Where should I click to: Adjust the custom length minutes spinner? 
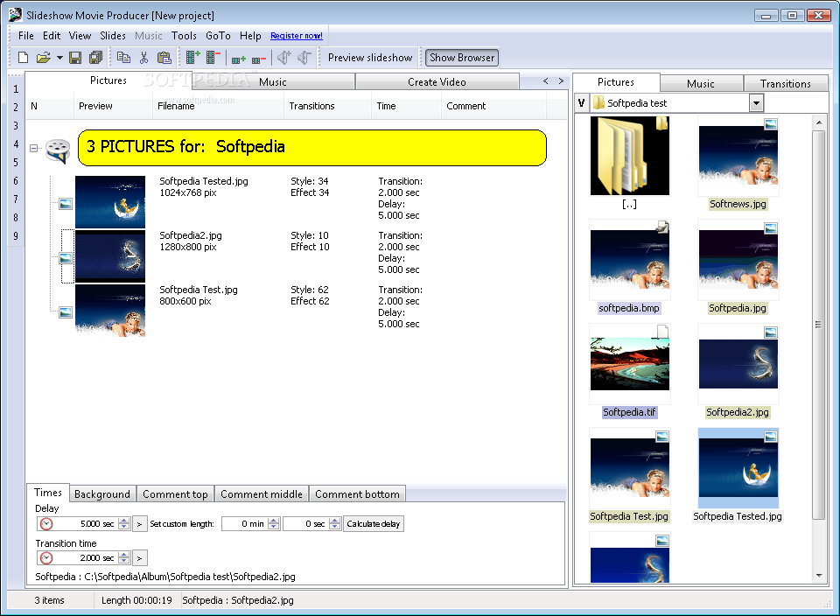pos(273,524)
